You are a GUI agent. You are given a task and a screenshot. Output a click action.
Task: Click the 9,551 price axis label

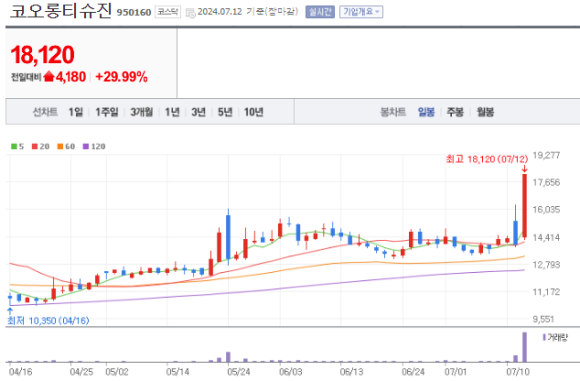click(x=543, y=319)
